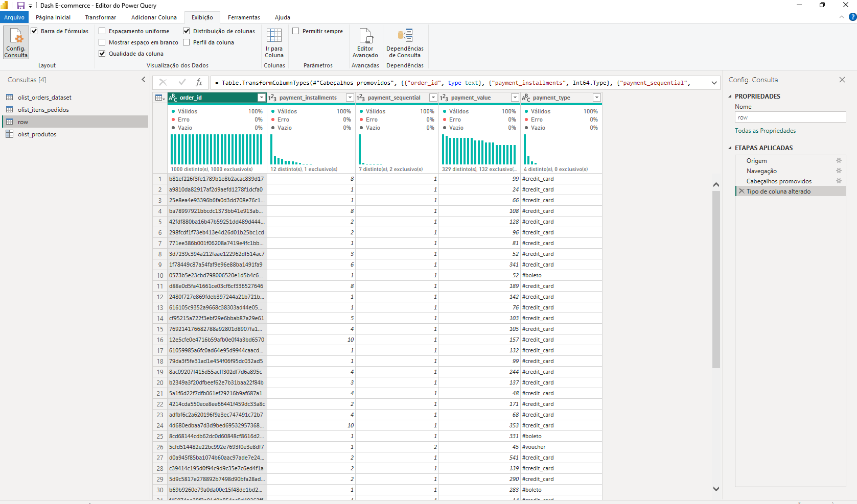Switch to the Transformar ribbon tab

(101, 17)
